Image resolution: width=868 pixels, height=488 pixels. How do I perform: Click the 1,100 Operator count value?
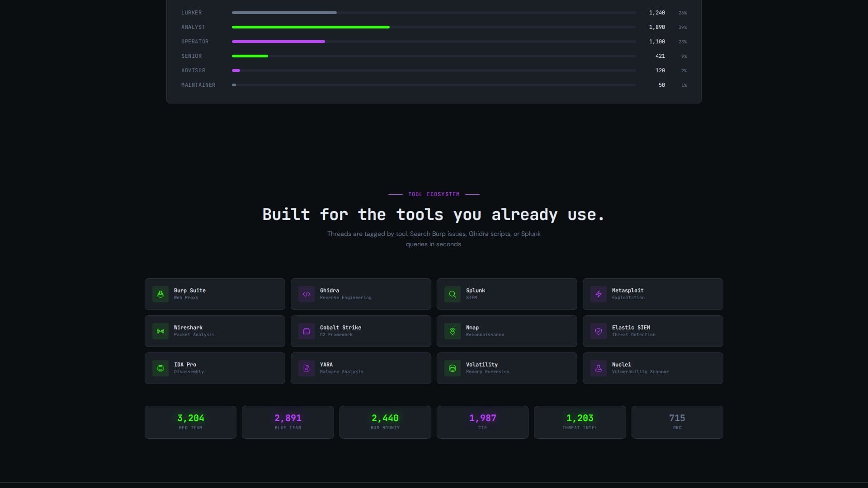coord(657,42)
